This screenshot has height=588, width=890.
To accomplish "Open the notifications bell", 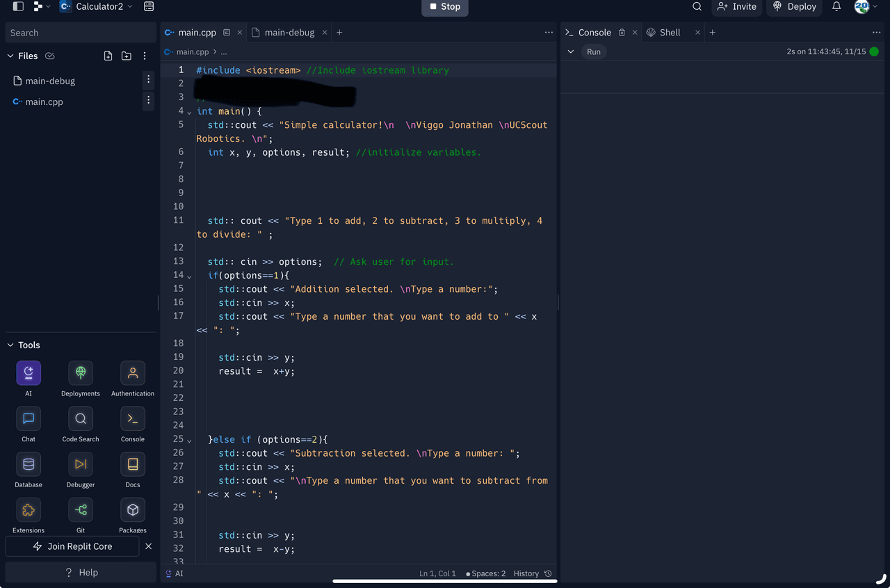I will (x=836, y=7).
